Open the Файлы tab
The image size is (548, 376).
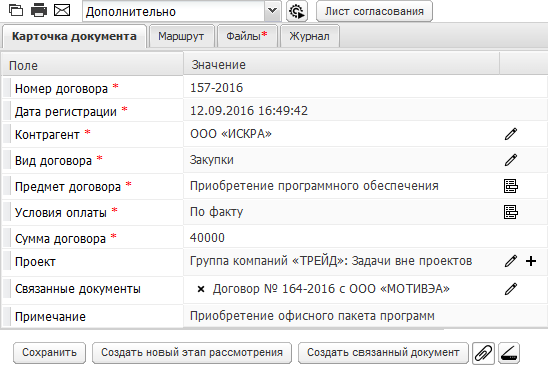pyautogui.click(x=247, y=36)
